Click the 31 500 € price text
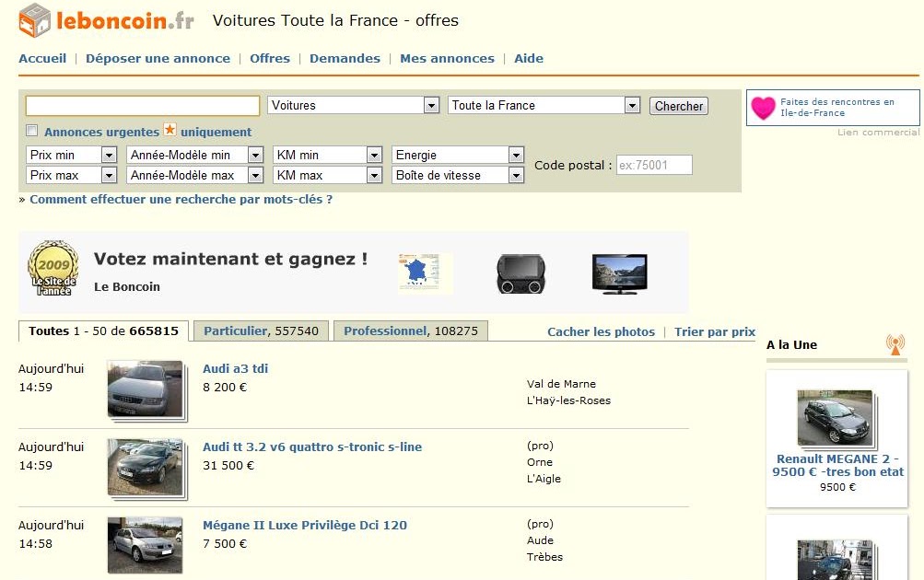The image size is (924, 580). pos(228,466)
